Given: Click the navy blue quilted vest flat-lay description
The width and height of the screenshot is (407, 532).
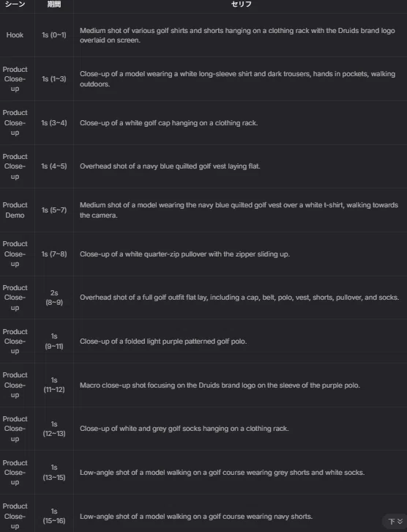Looking at the screenshot, I should coord(170,166).
